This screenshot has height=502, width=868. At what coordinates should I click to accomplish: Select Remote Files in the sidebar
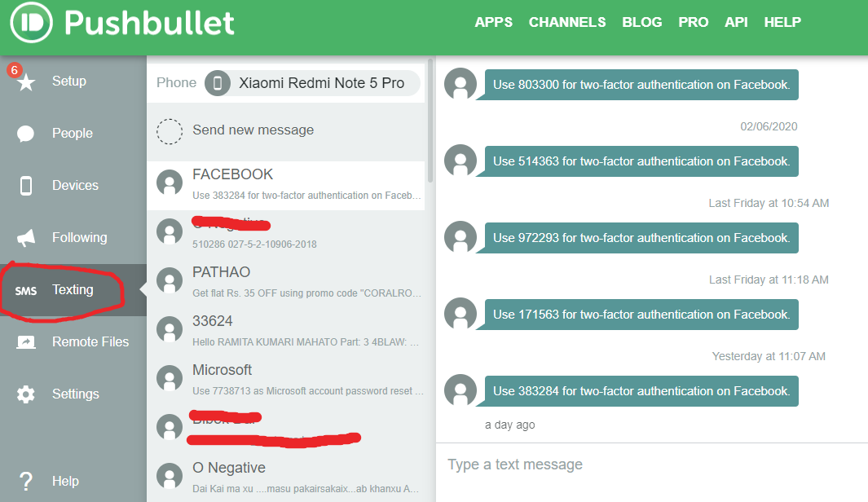coord(73,342)
